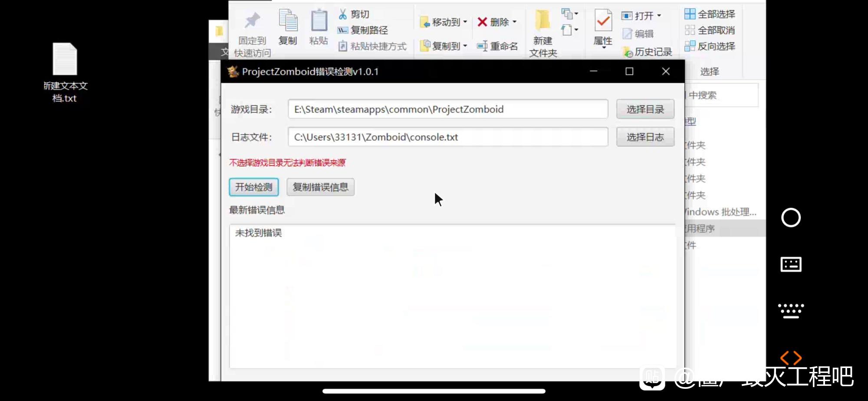Click 编辑 in the Explorer ribbon
This screenshot has height=401, width=868.
pyautogui.click(x=638, y=34)
